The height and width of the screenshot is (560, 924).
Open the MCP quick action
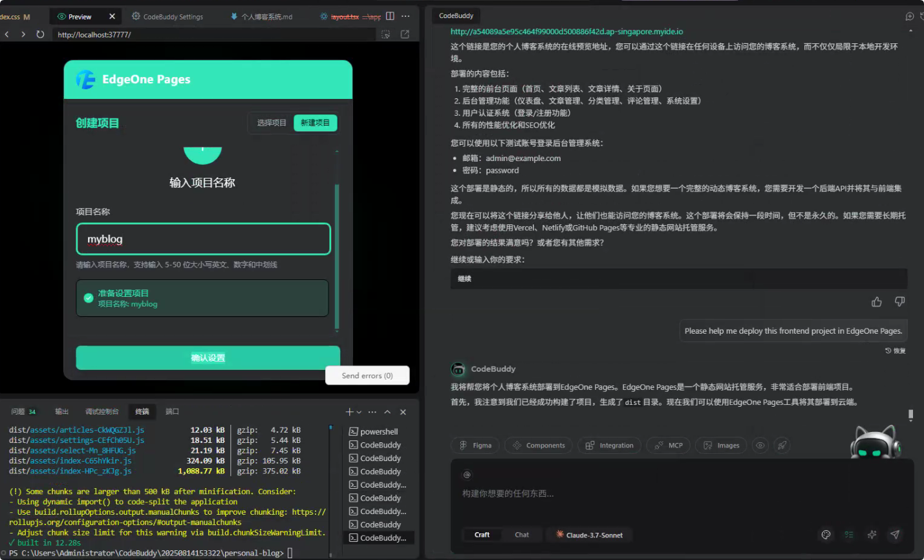tap(669, 446)
